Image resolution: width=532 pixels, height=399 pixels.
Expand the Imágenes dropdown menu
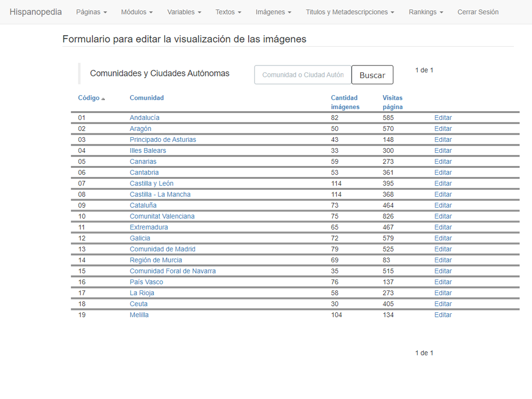click(x=273, y=12)
